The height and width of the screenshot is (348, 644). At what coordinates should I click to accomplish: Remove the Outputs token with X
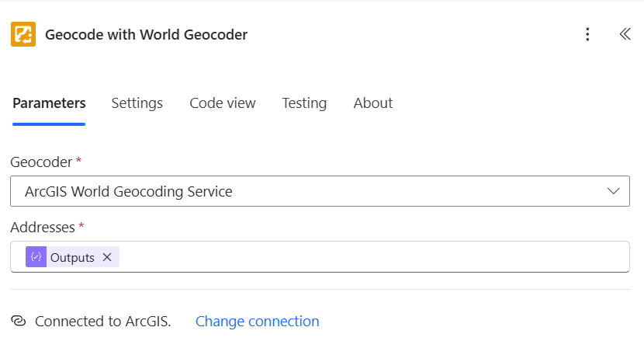pos(107,257)
